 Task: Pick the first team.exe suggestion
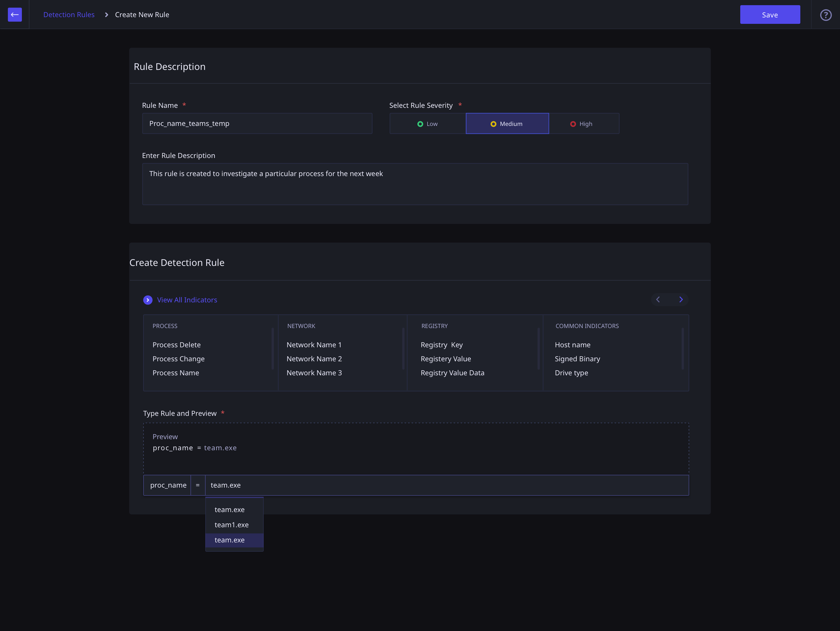pyautogui.click(x=229, y=509)
